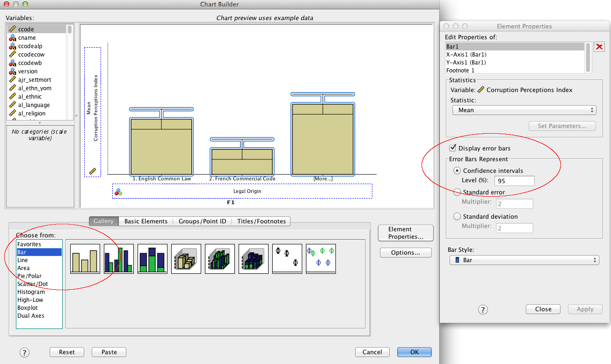This screenshot has width=611, height=364.
Task: Select the Simple 3-D Bar icon
Action: 186,258
